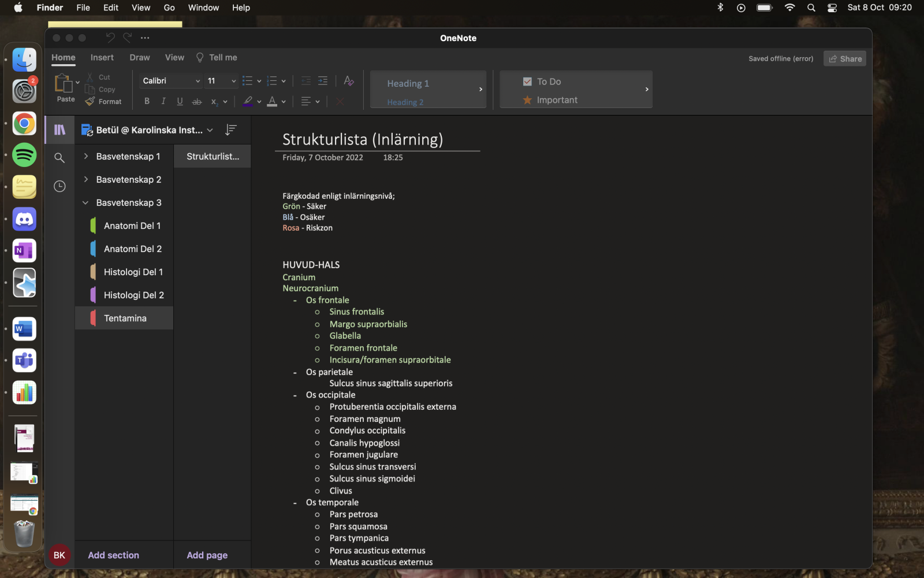Open the Insert ribbon tab

tap(102, 57)
